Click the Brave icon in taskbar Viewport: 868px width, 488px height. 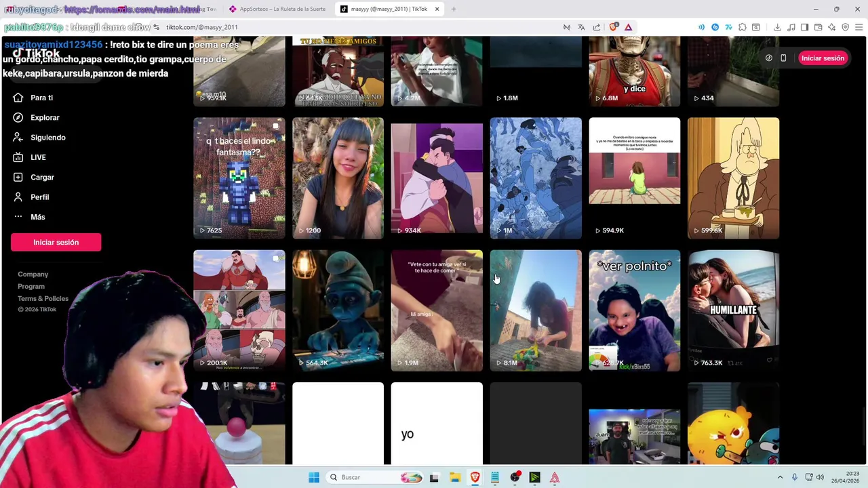[475, 477]
